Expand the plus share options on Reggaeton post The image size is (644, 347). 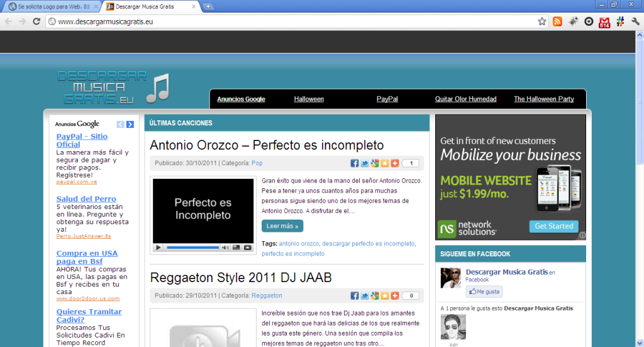(x=395, y=296)
